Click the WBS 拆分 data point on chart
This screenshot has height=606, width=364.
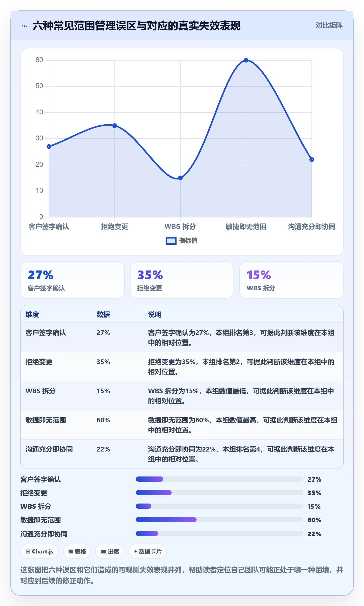point(180,178)
